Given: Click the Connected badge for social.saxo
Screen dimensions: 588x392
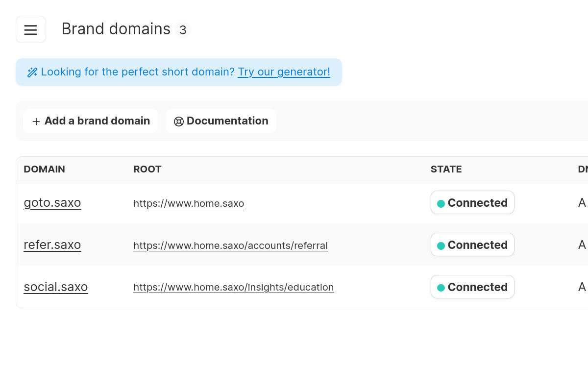Looking at the screenshot, I should tap(472, 287).
